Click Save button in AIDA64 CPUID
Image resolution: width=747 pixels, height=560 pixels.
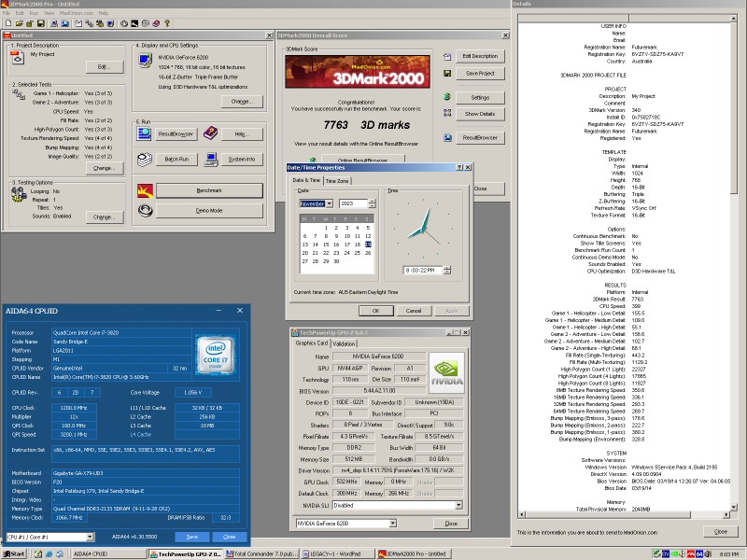pos(192,537)
